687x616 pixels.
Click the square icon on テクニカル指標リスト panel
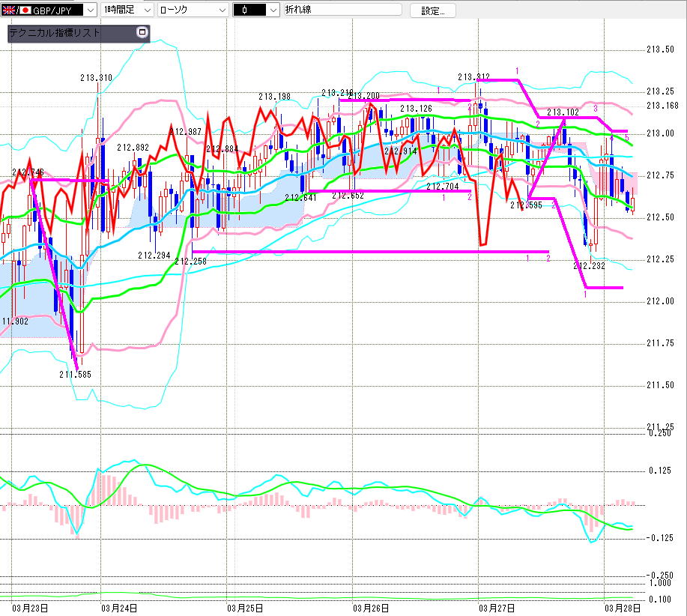pyautogui.click(x=142, y=32)
